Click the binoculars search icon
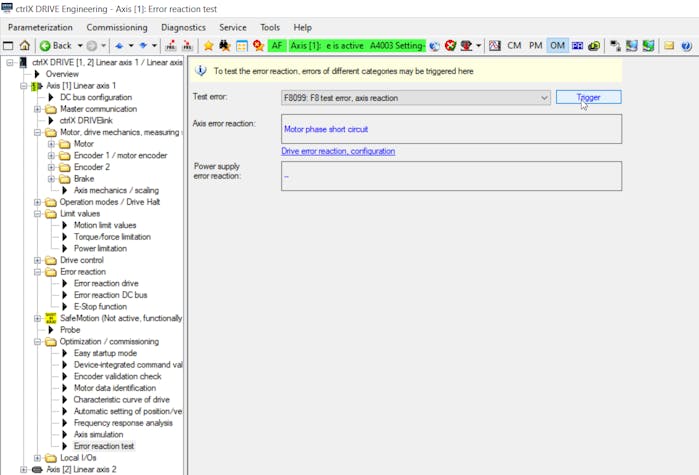Viewport: 699px width, 475px height. (x=225, y=46)
